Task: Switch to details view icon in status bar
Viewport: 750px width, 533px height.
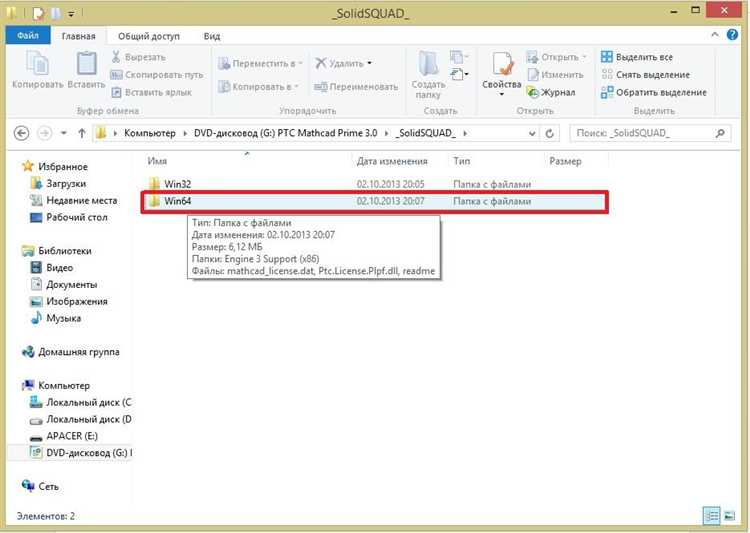Action: point(712,516)
